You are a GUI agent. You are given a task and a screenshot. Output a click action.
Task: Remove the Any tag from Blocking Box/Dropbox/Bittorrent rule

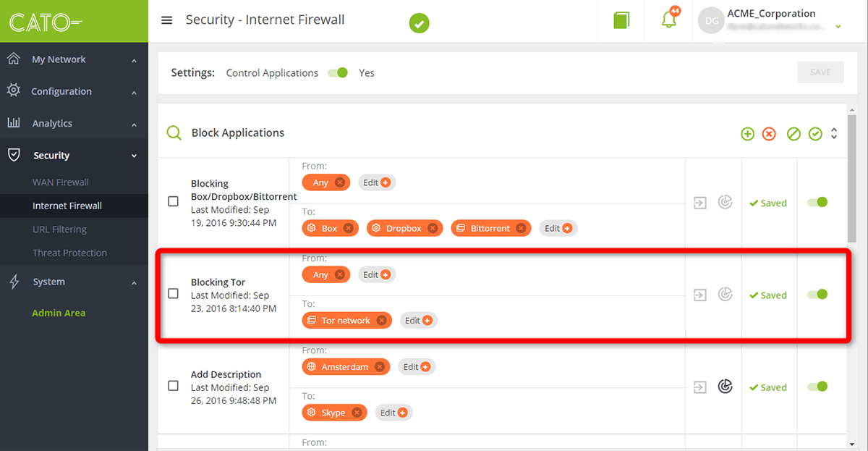(340, 182)
